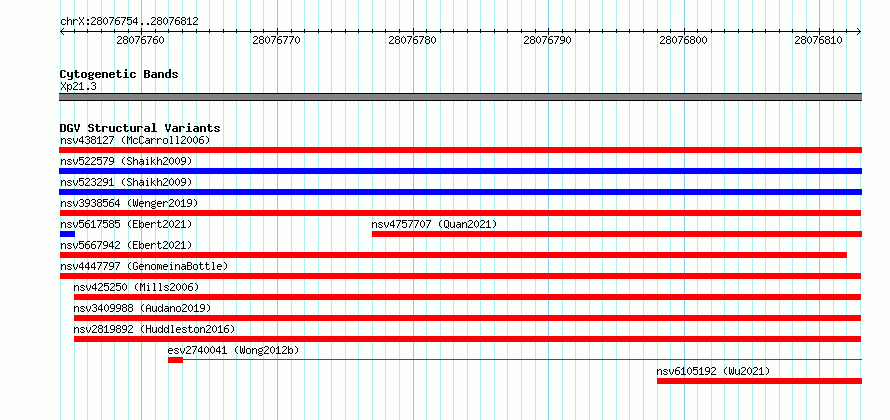This screenshot has width=890, height=420.
Task: Select the gray Xp21.3 cytogenetic band bar
Action: click(460, 97)
